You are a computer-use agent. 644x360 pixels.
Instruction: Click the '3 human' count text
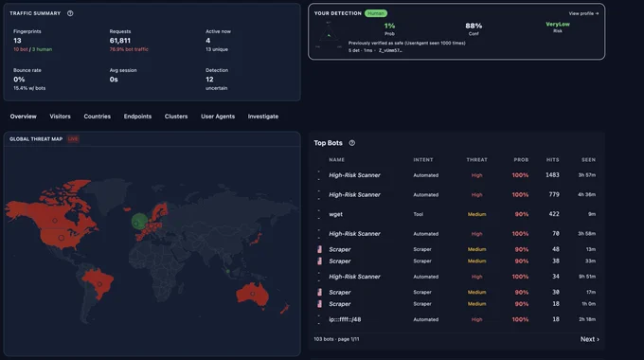43,49
